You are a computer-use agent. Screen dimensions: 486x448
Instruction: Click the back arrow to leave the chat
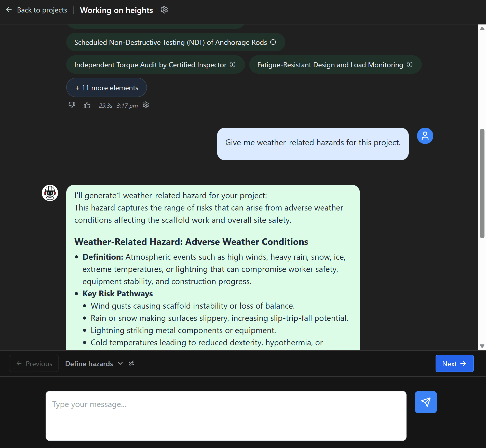(9, 10)
